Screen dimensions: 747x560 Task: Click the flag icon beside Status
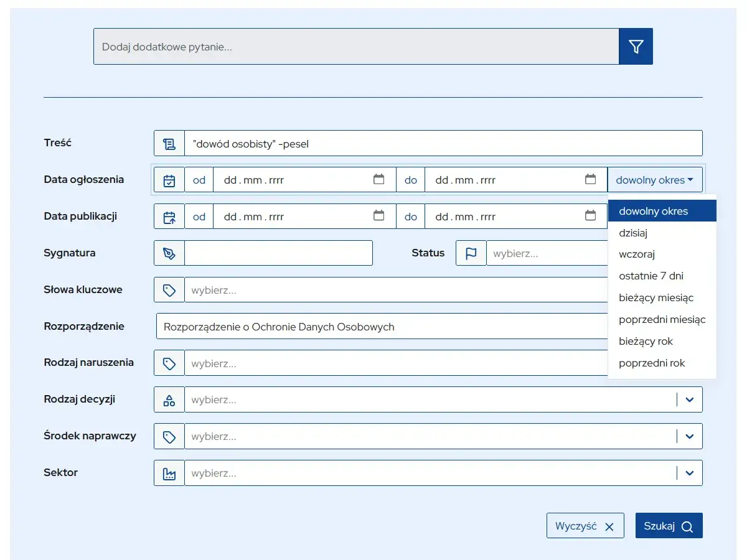coord(471,253)
